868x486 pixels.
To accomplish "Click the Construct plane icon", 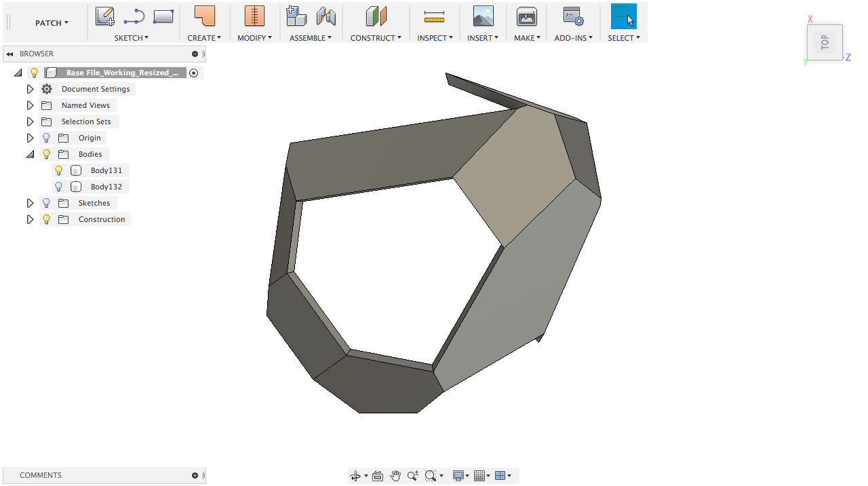I will [x=376, y=16].
